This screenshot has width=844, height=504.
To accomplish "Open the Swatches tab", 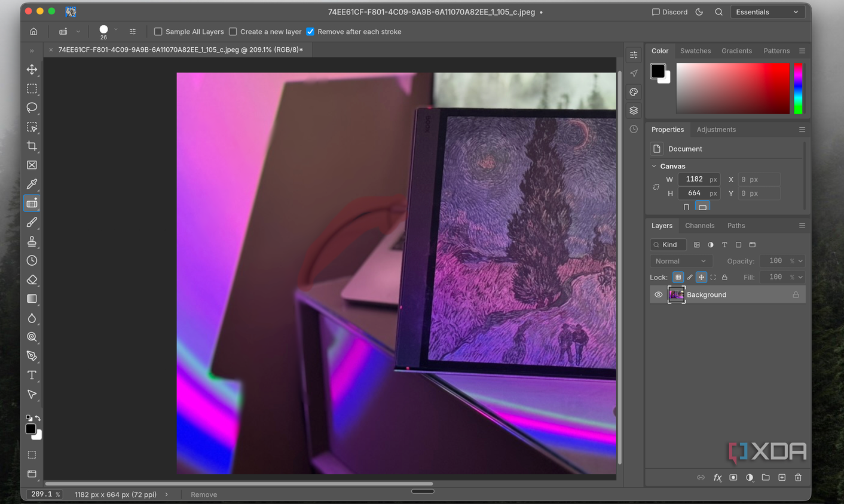I will 695,51.
